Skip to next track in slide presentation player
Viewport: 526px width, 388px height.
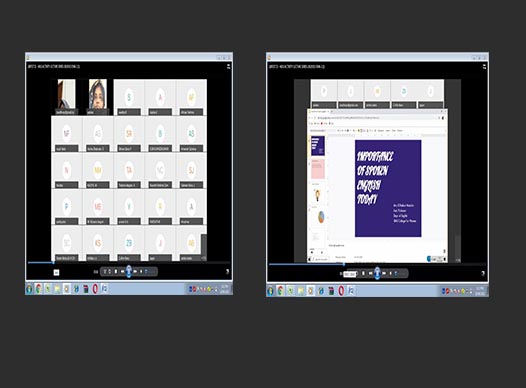[x=384, y=273]
